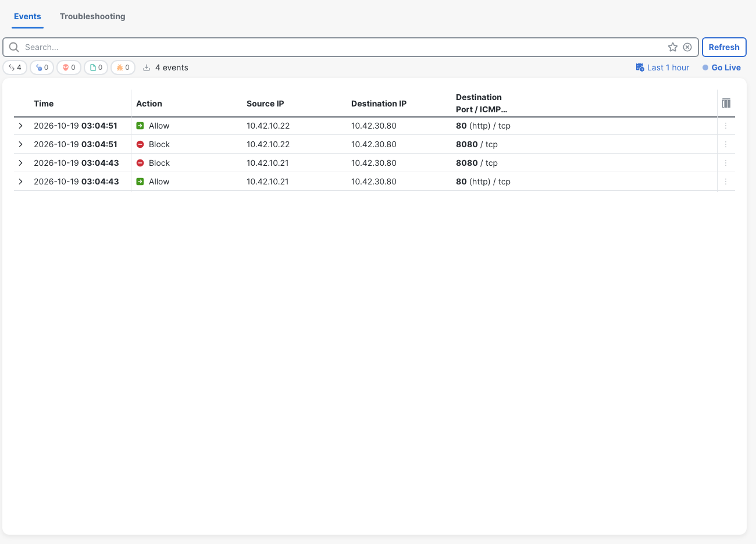Expand the Block row from 10.42.10.21
The height and width of the screenshot is (544, 756).
pos(20,163)
